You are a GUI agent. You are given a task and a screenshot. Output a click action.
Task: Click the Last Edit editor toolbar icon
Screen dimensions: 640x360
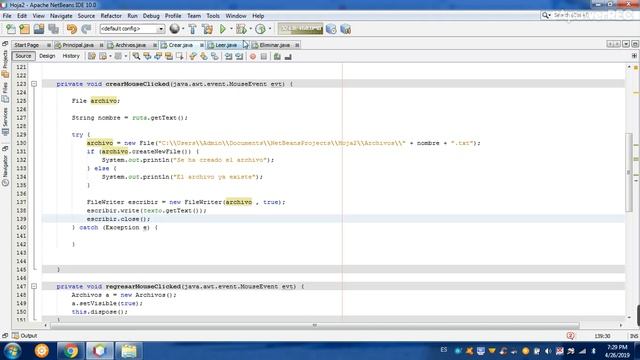pyautogui.click(x=92, y=56)
